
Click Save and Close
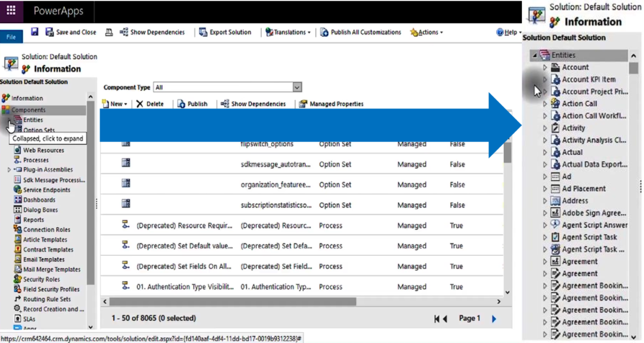click(x=70, y=32)
